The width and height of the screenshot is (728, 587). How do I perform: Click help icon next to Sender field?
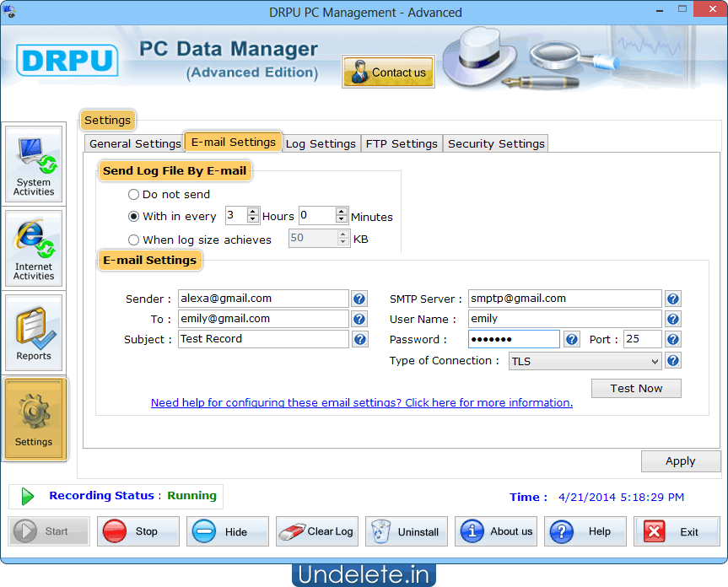359,299
